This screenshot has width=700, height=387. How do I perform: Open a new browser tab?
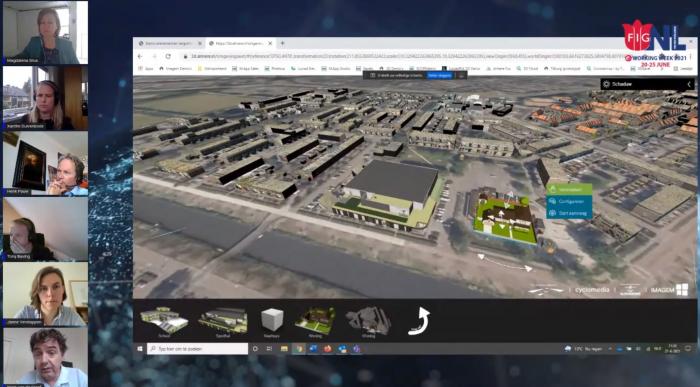coord(282,43)
